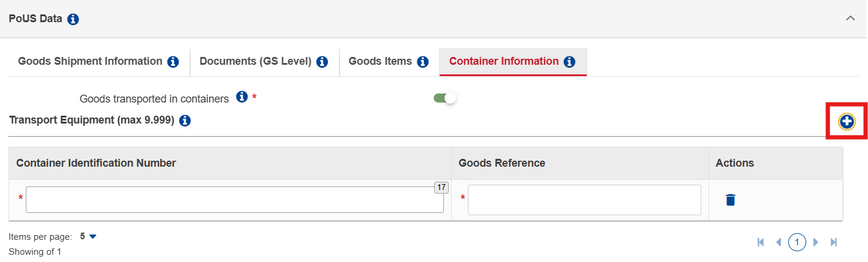Delete the container row with trash icon
The image size is (868, 262).
coord(730,200)
